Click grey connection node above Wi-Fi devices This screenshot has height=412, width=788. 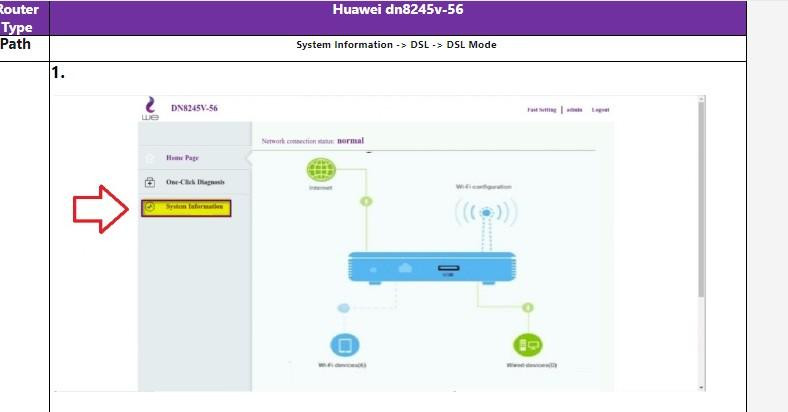[x=344, y=308]
